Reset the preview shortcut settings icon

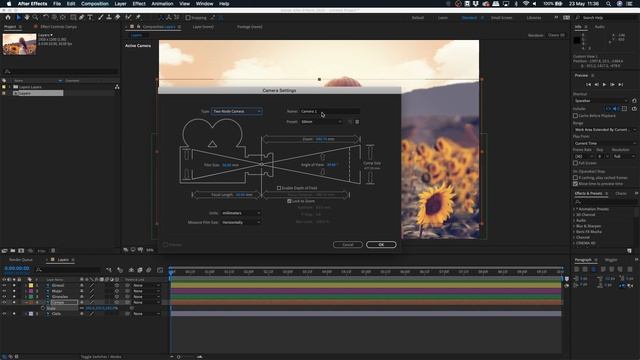click(634, 100)
